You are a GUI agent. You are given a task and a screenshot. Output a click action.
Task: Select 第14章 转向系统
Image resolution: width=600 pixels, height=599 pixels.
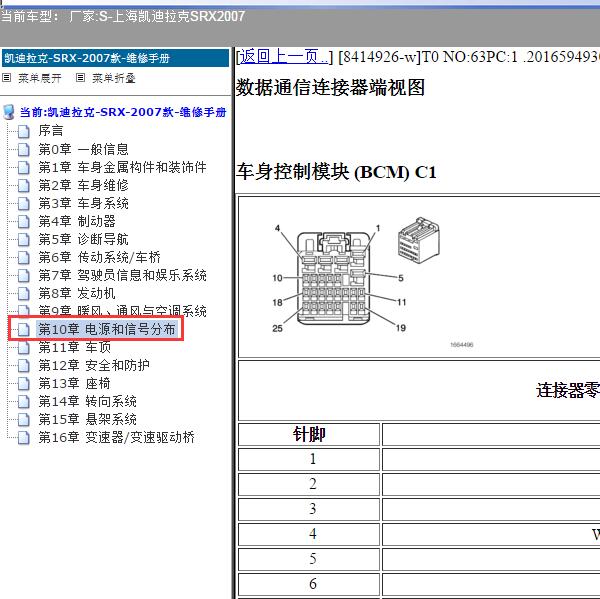point(87,401)
